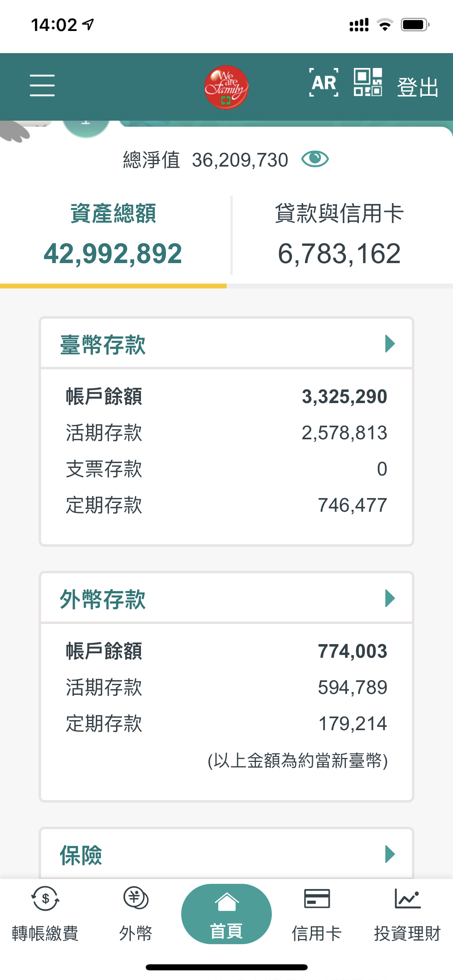Tap the 臺幣存款 heading
Screen dimensions: 453x980
103,345
